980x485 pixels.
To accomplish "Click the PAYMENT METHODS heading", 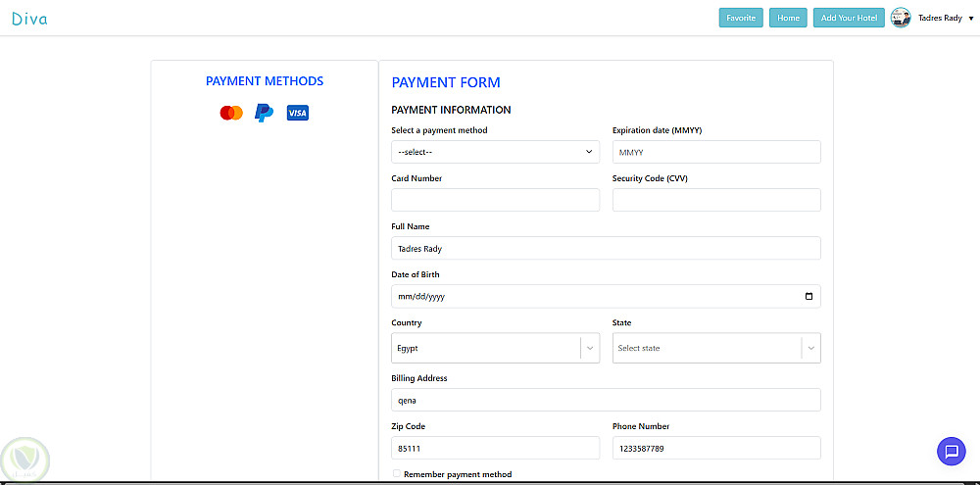I will (265, 81).
